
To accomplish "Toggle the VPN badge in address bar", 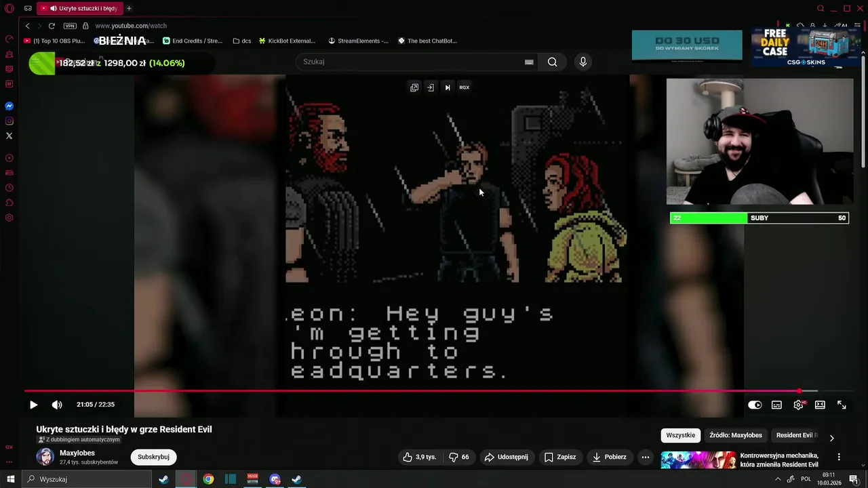I will point(70,26).
